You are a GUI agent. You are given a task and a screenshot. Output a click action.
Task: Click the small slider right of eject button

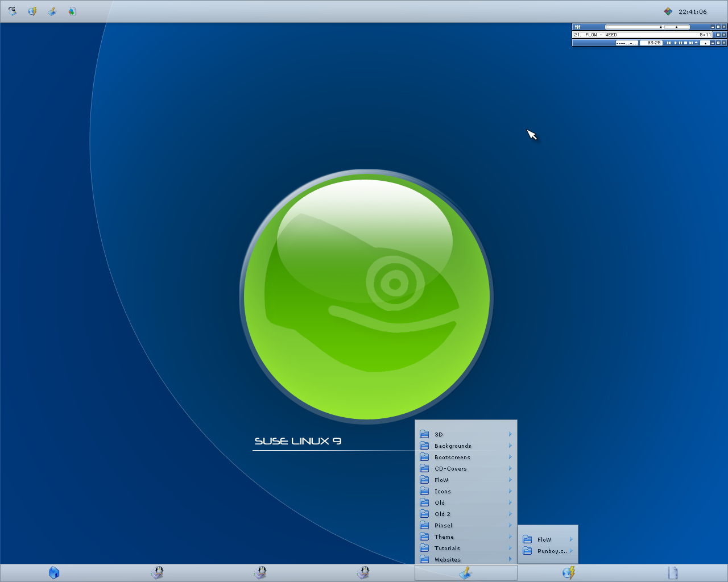click(705, 43)
